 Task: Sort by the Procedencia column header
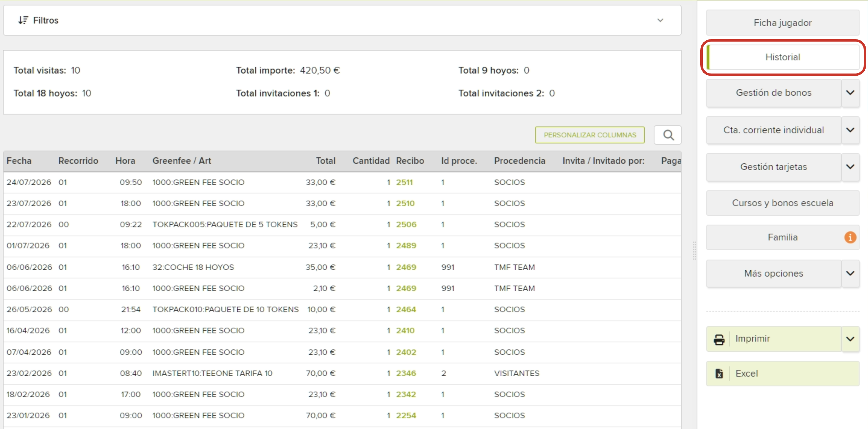(x=519, y=161)
